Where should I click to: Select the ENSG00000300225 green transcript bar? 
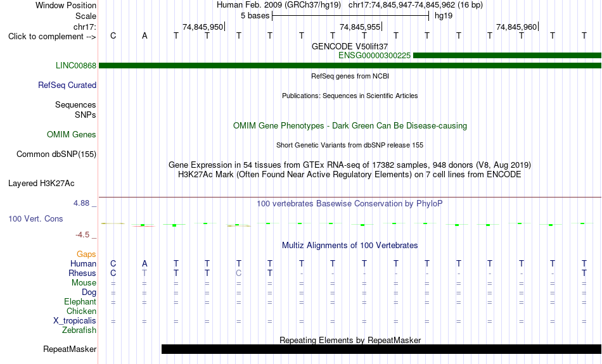(x=507, y=56)
